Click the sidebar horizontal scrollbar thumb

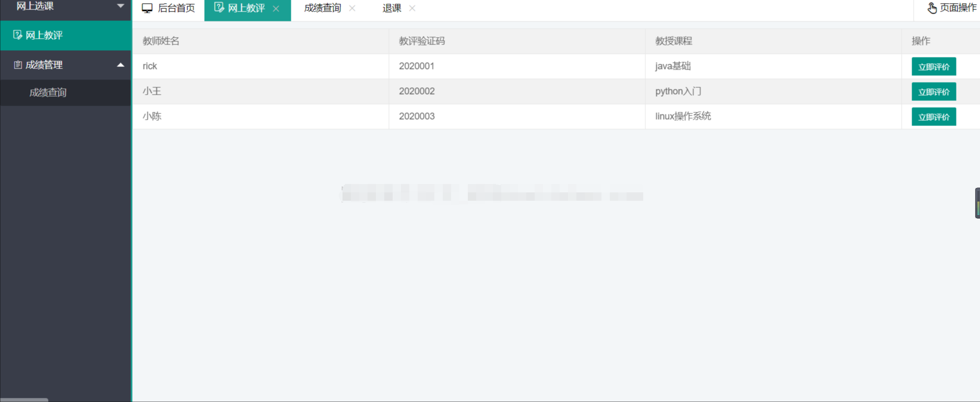pyautogui.click(x=24, y=400)
